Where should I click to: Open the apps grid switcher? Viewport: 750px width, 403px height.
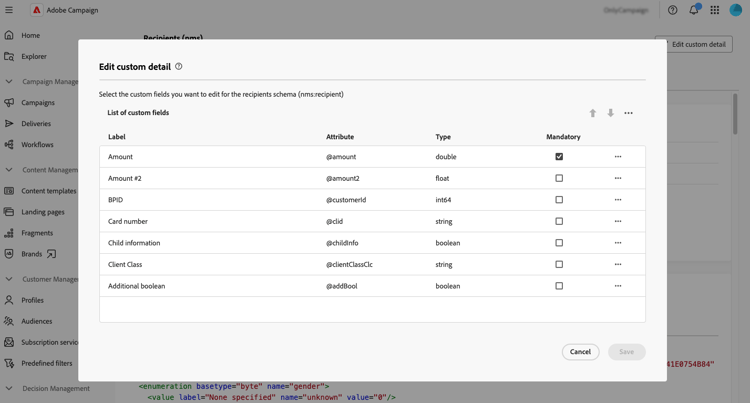click(715, 10)
